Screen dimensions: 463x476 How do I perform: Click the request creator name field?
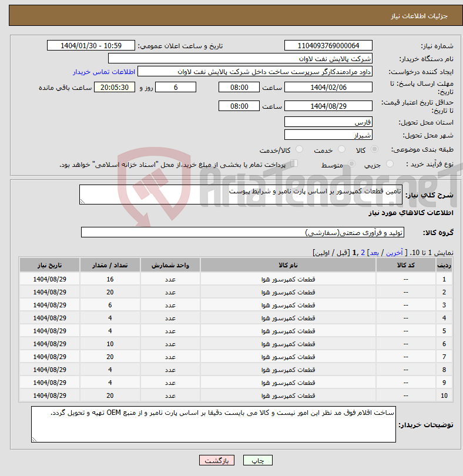click(255, 72)
